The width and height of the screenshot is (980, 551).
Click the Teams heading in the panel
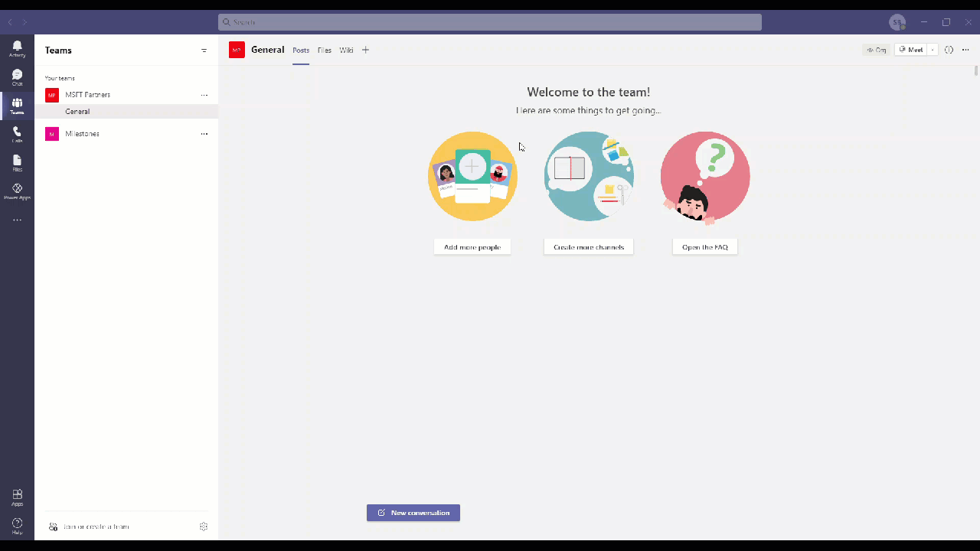click(58, 51)
